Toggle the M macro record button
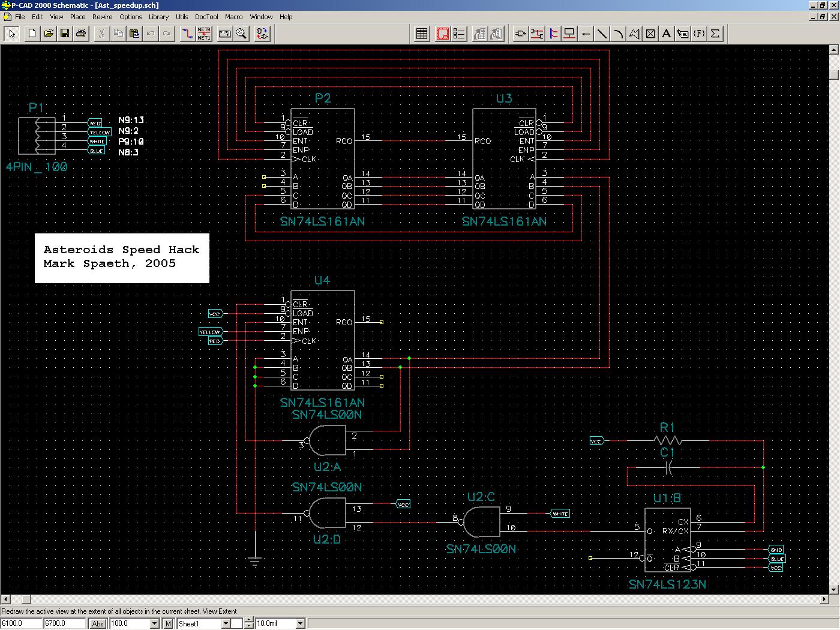840x630 pixels. point(169,624)
